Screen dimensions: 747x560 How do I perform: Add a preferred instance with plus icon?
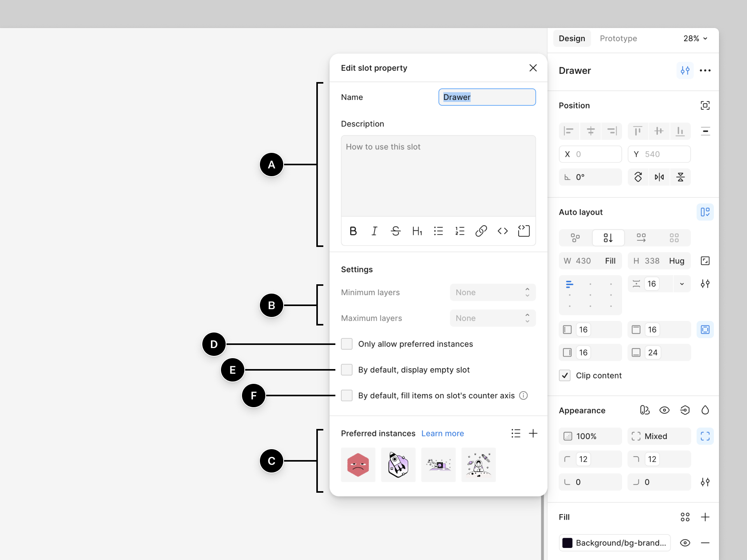coord(533,433)
